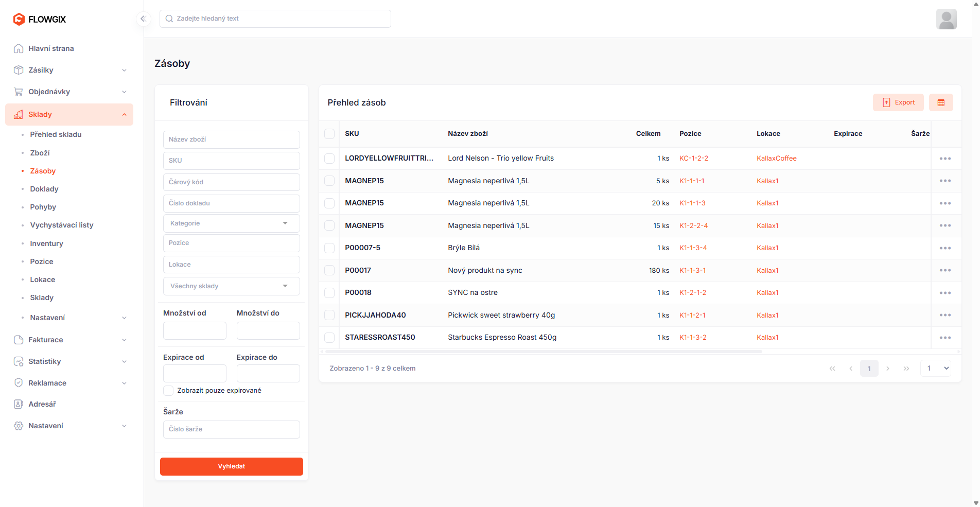Enable the Zobrazit pouze expirované checkbox
Viewport: 980px width, 507px height.
[168, 391]
